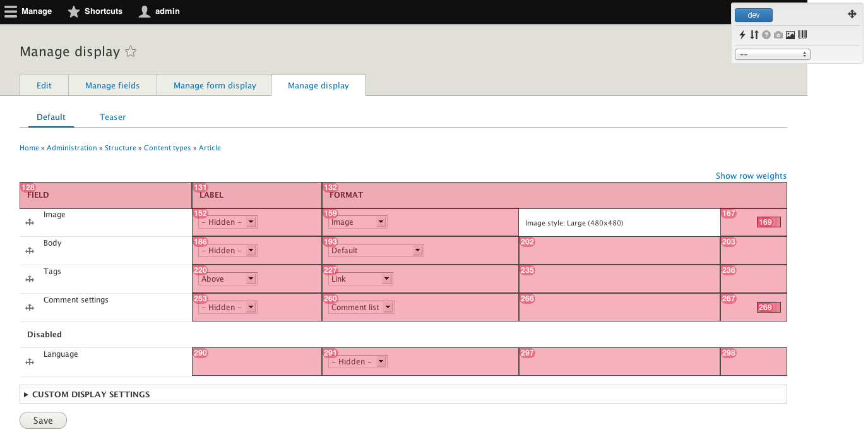Screen dimensions: 868x444
Task: Click the 'Image style: Large (480x480)' summary text
Action: pyautogui.click(x=574, y=223)
